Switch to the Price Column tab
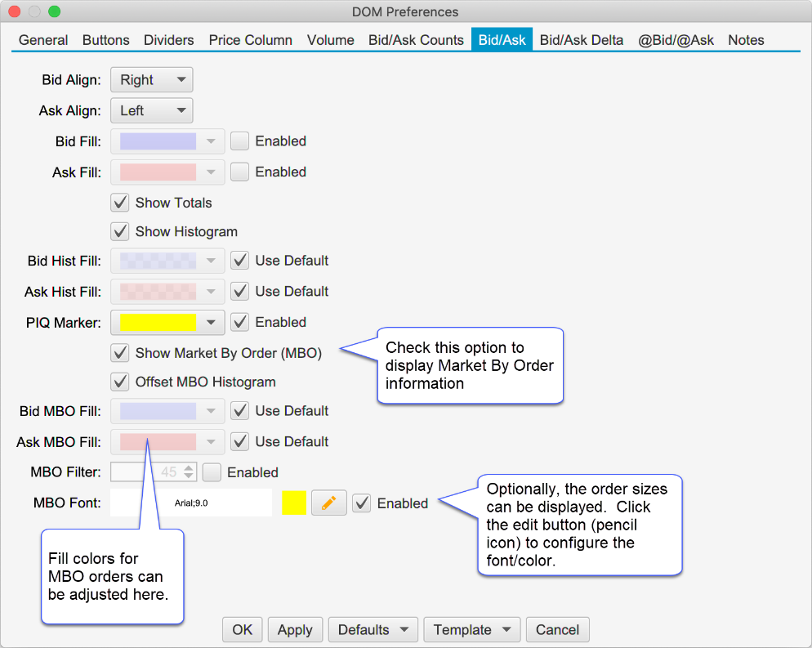 250,40
